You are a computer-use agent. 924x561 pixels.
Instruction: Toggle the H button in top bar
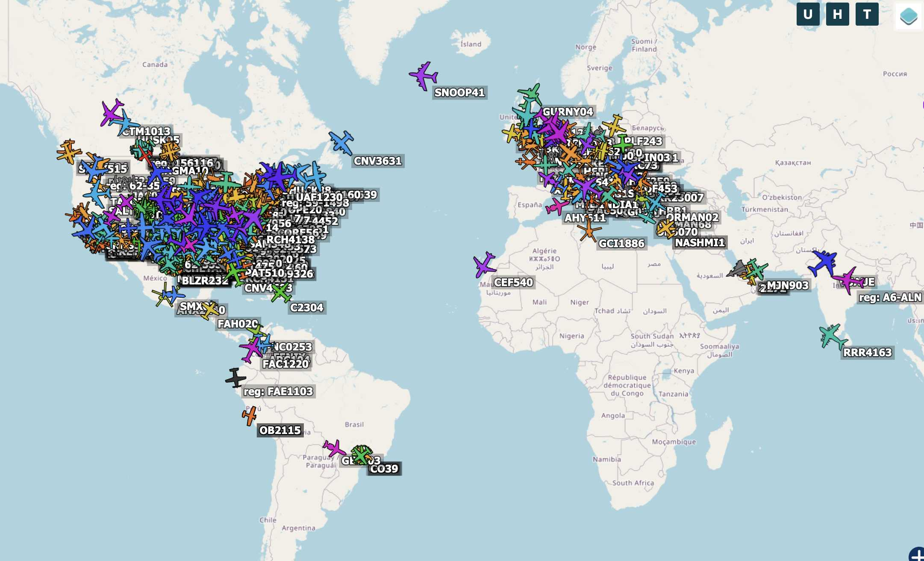click(x=837, y=14)
